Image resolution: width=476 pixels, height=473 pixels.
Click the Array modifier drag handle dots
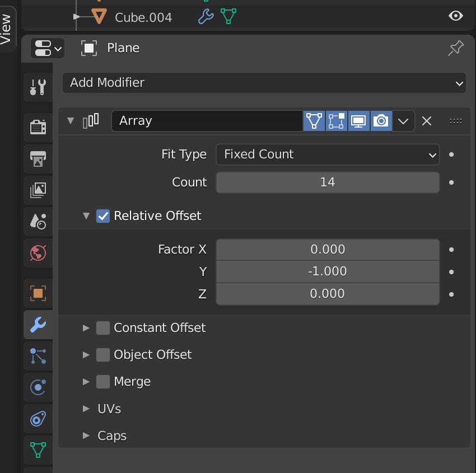tap(455, 121)
